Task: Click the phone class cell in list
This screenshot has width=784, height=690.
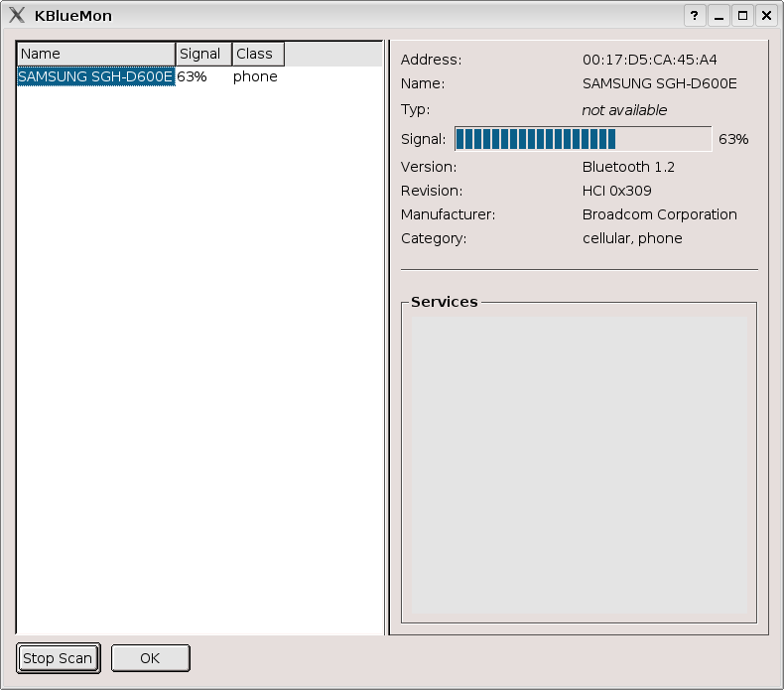Action: tap(255, 76)
